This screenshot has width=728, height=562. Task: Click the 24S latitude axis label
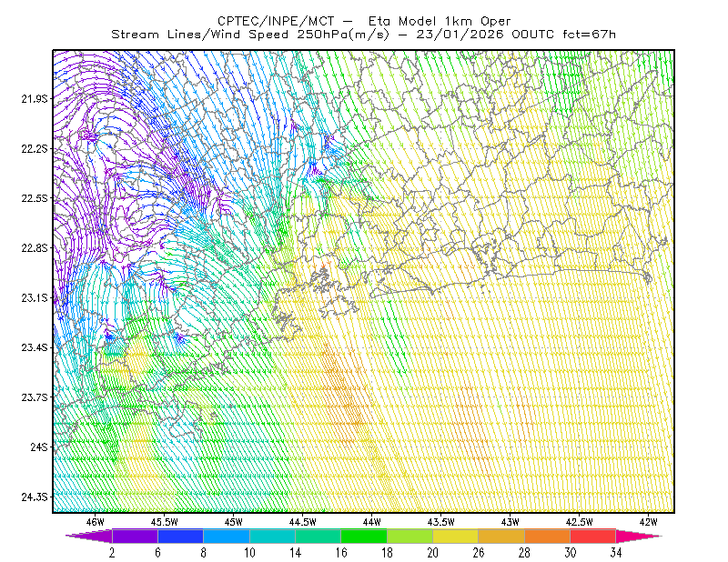coord(38,447)
